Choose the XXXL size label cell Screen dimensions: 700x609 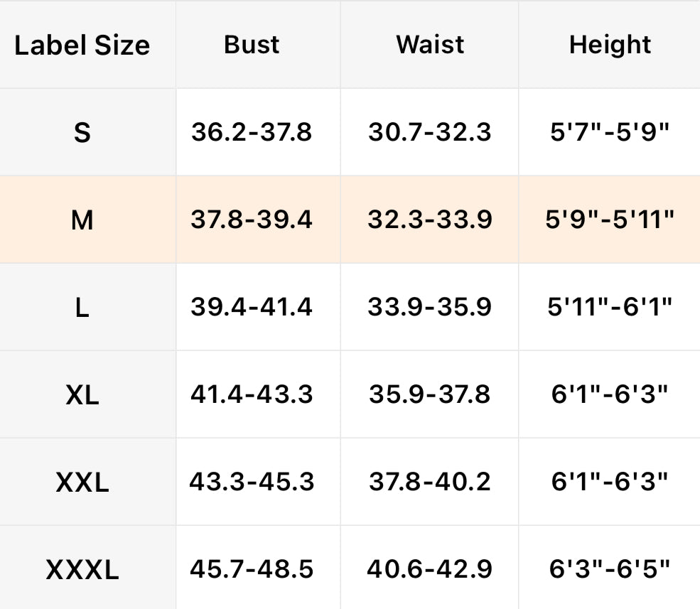(82, 569)
